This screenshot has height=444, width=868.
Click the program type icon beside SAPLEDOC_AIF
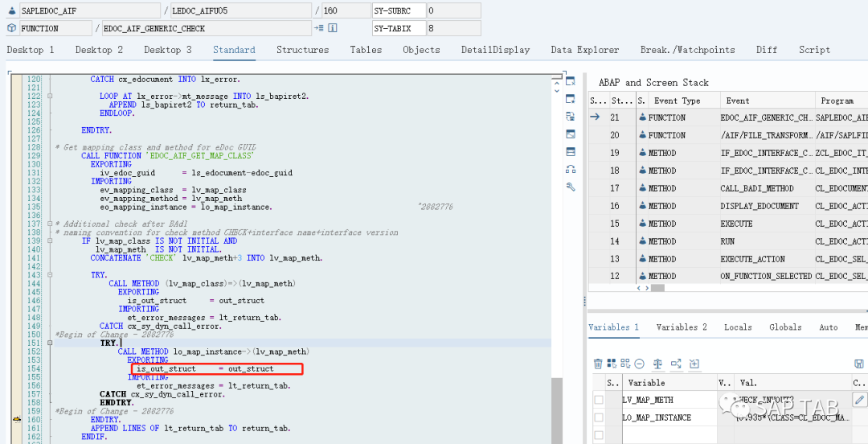coord(11,10)
